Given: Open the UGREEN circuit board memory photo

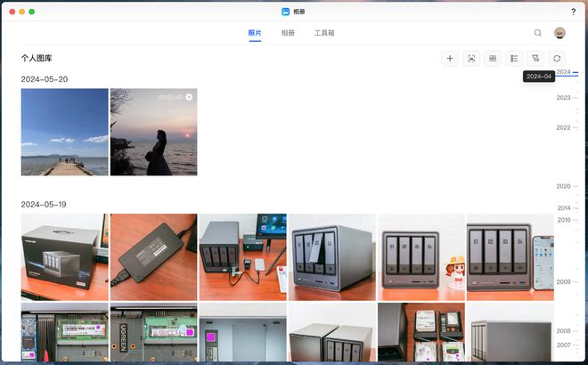Looking at the screenshot, I should click(154, 332).
